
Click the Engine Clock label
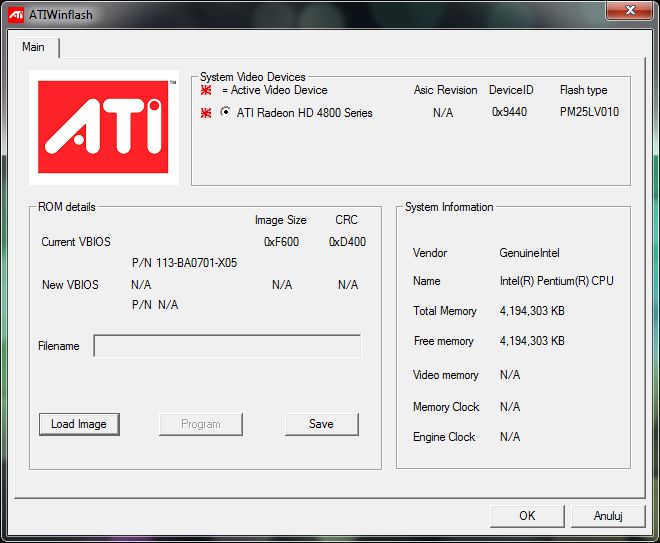point(444,437)
